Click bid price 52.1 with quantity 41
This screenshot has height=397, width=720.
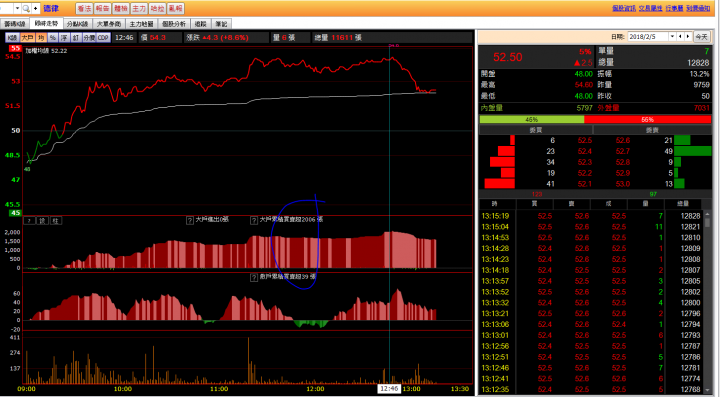(585, 184)
